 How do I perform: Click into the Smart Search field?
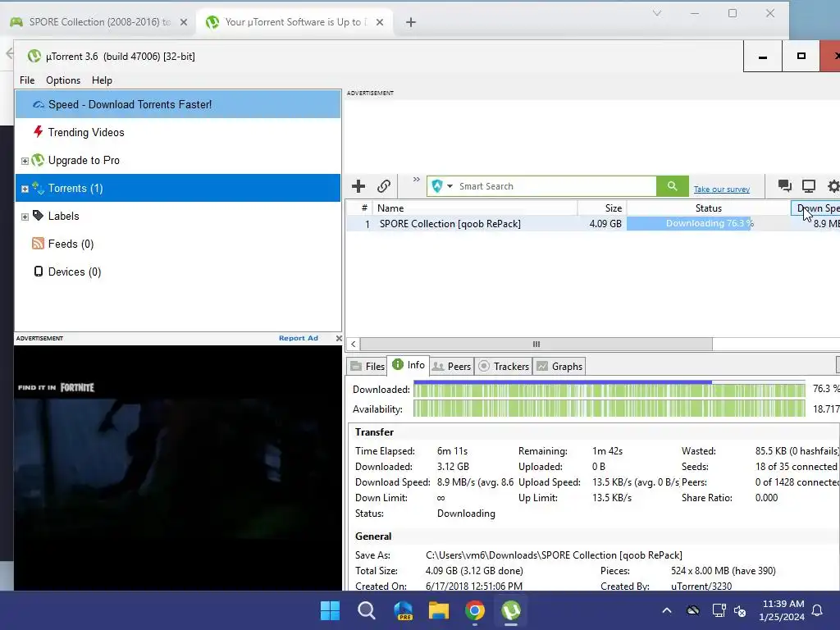(x=555, y=186)
